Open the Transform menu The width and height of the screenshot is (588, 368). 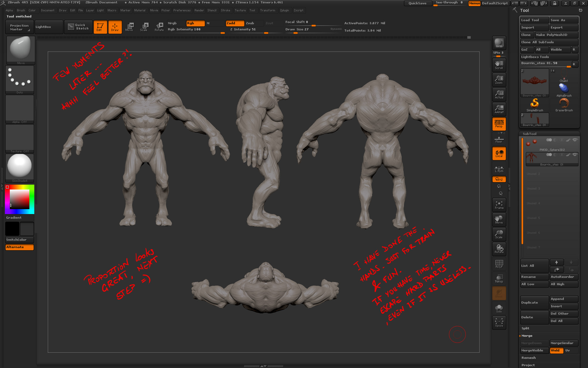pos(268,10)
